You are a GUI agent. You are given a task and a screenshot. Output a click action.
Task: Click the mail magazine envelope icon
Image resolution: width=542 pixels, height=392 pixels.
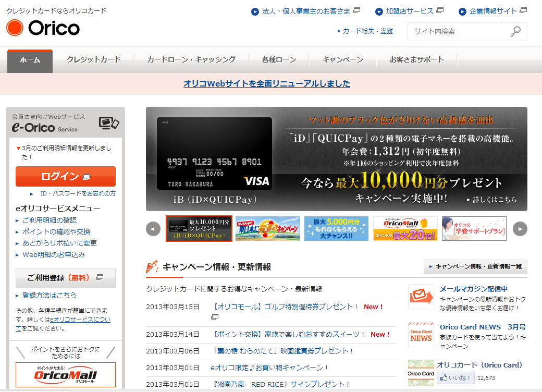[421, 297]
